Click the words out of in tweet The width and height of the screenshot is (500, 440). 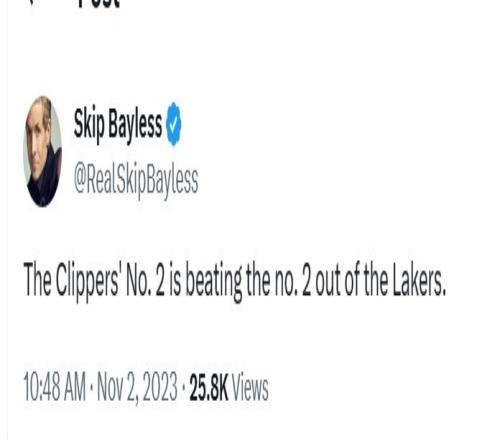(x=337, y=279)
